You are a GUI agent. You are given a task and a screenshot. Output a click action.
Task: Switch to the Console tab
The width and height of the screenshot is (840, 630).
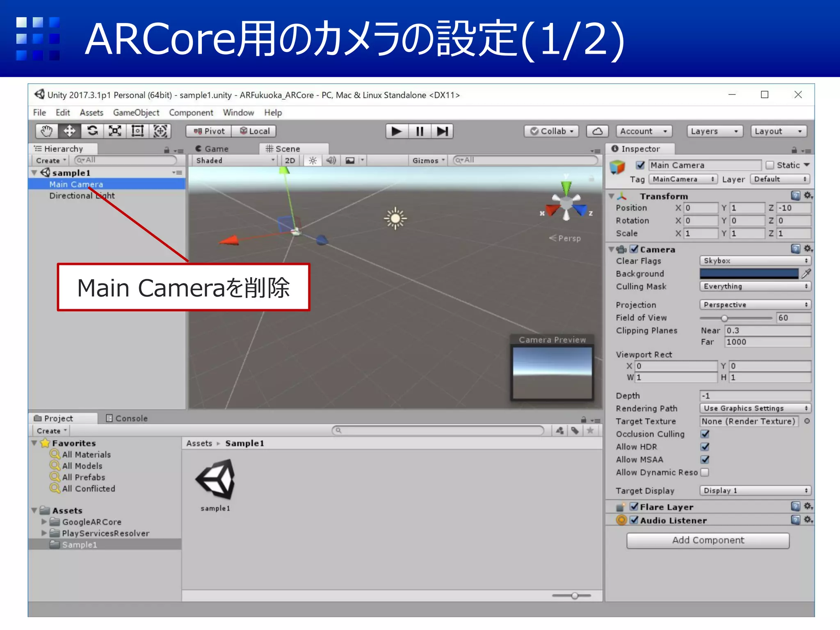[x=127, y=418]
